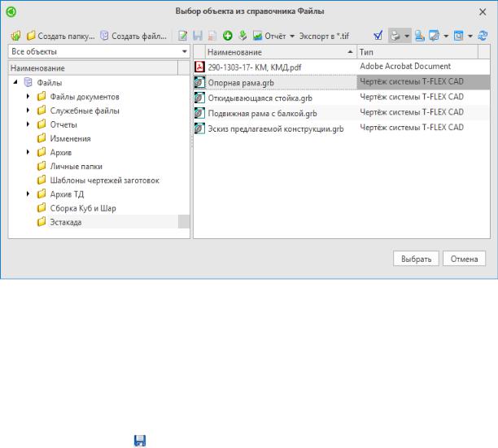Sort by the Наименование column in file list
The image size is (498, 448).
point(281,52)
